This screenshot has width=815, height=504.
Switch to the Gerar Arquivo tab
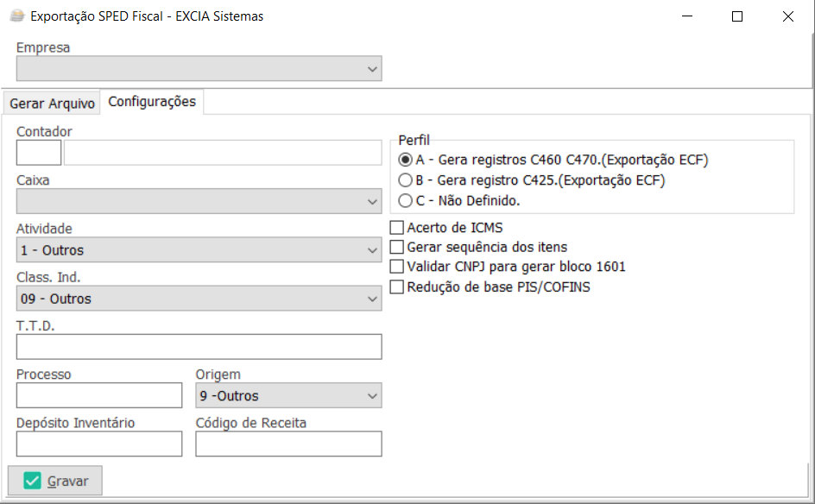(x=52, y=104)
